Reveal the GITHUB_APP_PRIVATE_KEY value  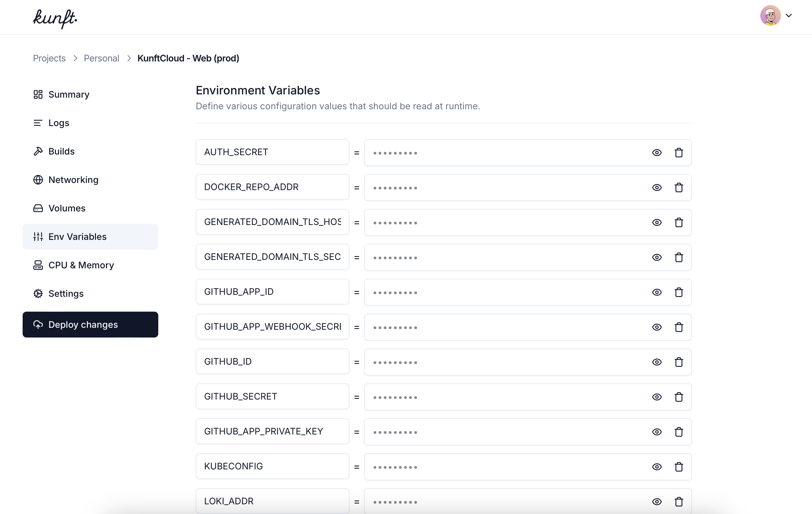point(657,432)
